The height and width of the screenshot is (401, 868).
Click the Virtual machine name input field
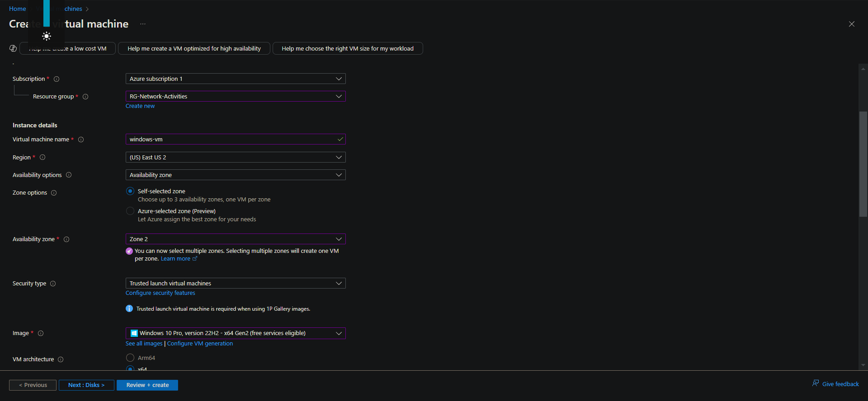tap(236, 139)
